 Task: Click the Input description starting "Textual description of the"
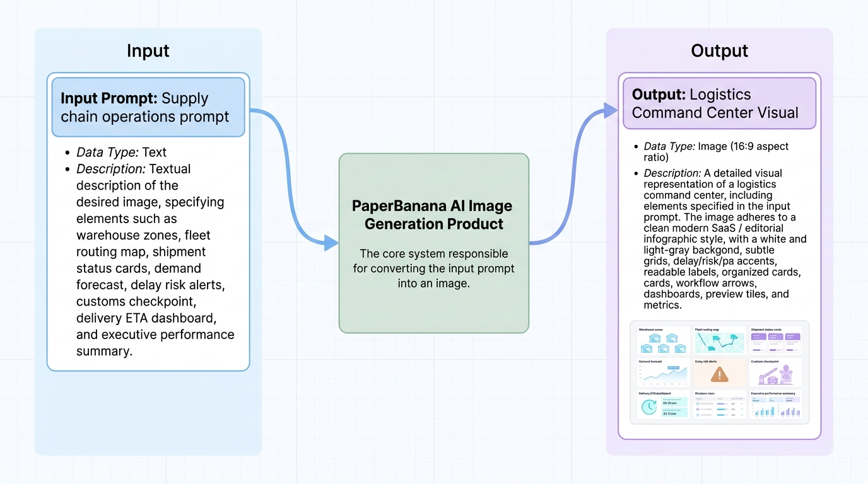click(x=155, y=260)
